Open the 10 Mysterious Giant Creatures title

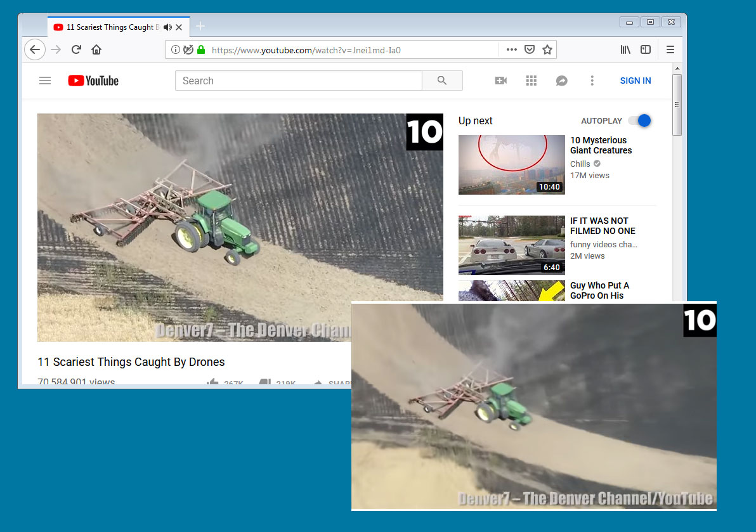tap(601, 145)
